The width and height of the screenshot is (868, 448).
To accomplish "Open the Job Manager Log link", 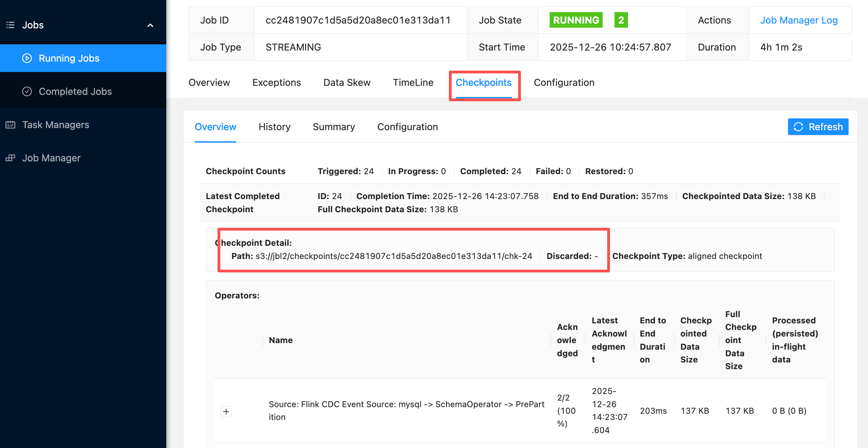I will click(x=799, y=20).
